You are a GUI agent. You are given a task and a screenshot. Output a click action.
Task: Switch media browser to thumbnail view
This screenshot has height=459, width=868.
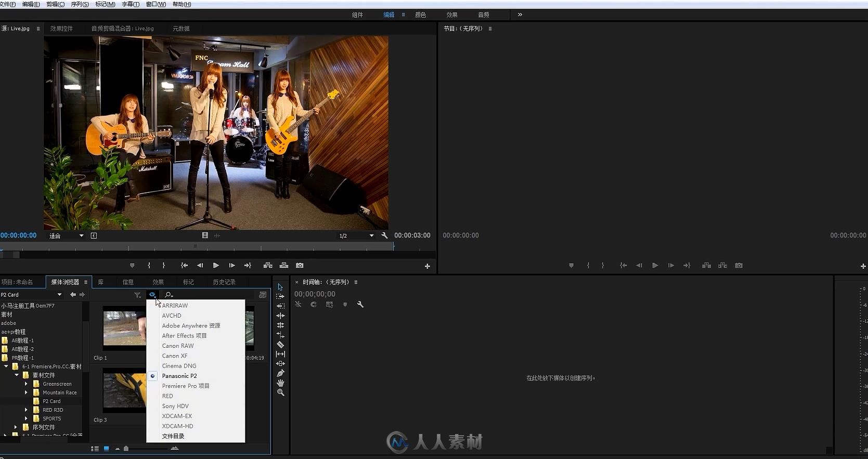[x=106, y=448]
